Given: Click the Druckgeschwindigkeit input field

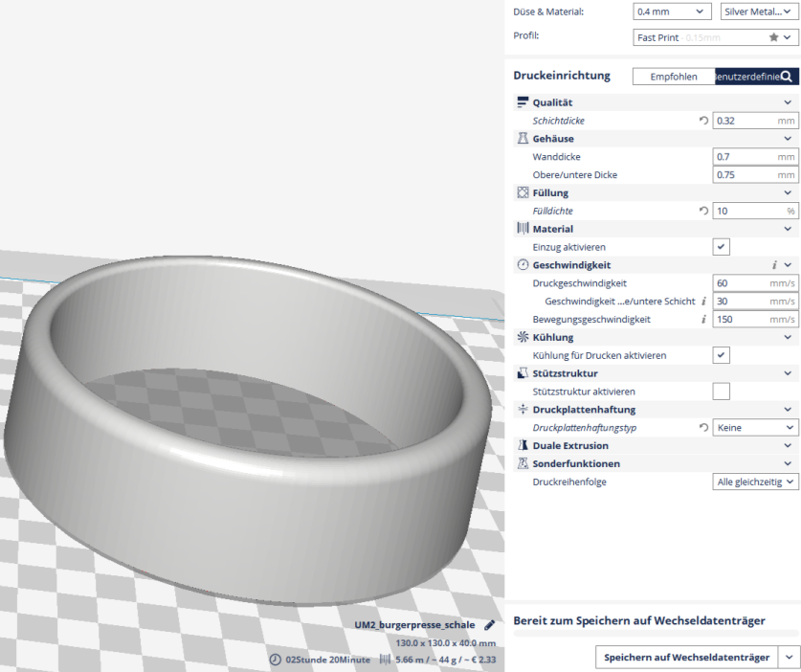Looking at the screenshot, I should pyautogui.click(x=755, y=282).
